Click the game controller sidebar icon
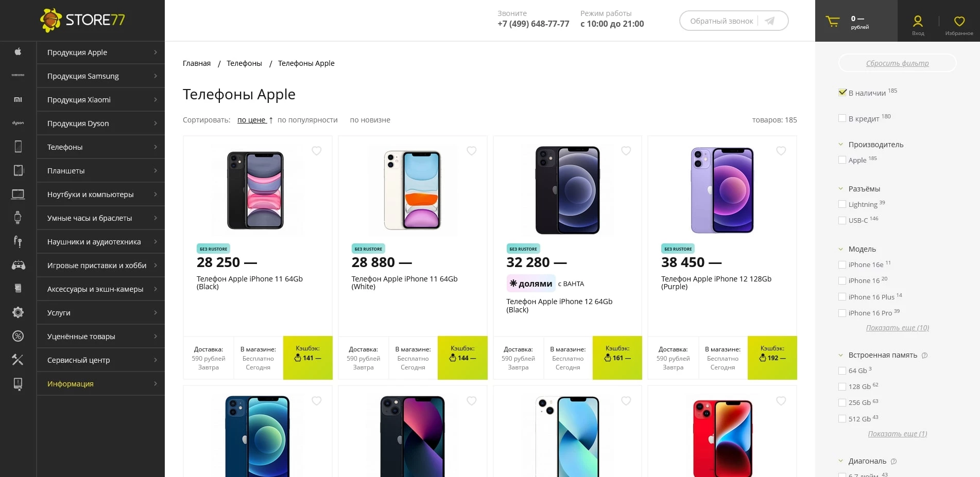 [x=18, y=266]
